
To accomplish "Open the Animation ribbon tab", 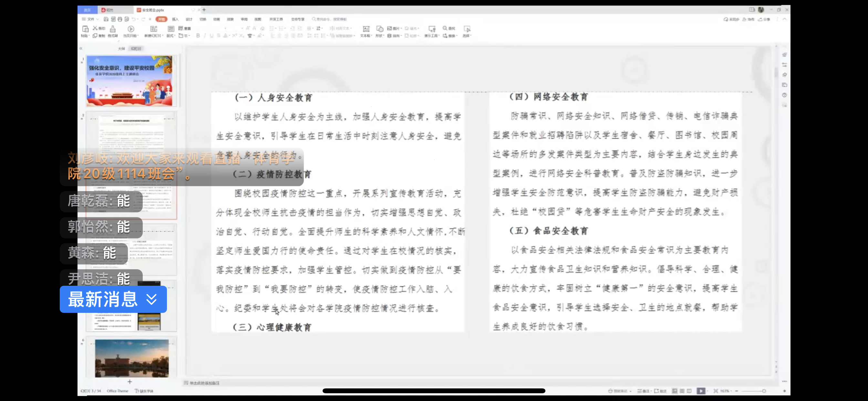I will [217, 19].
